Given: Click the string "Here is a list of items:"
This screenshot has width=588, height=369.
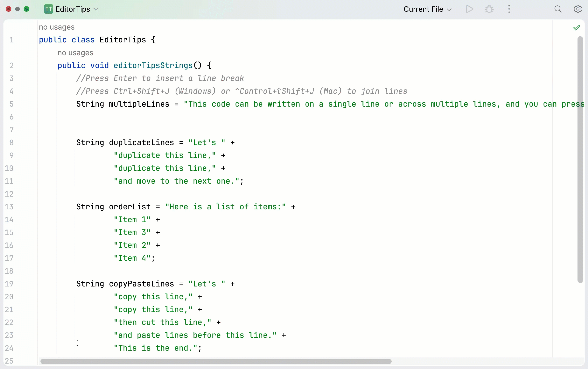Looking at the screenshot, I should pos(225,207).
